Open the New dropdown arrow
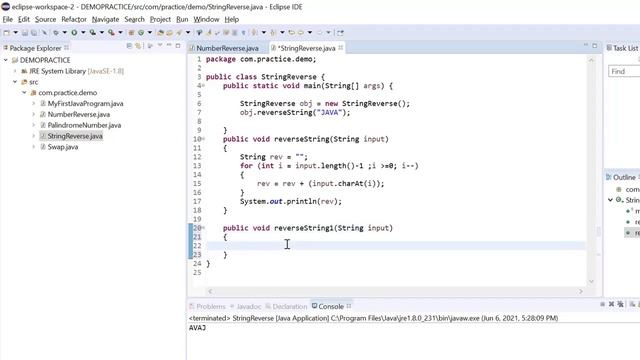The height and width of the screenshot is (360, 640). pyautogui.click(x=16, y=33)
